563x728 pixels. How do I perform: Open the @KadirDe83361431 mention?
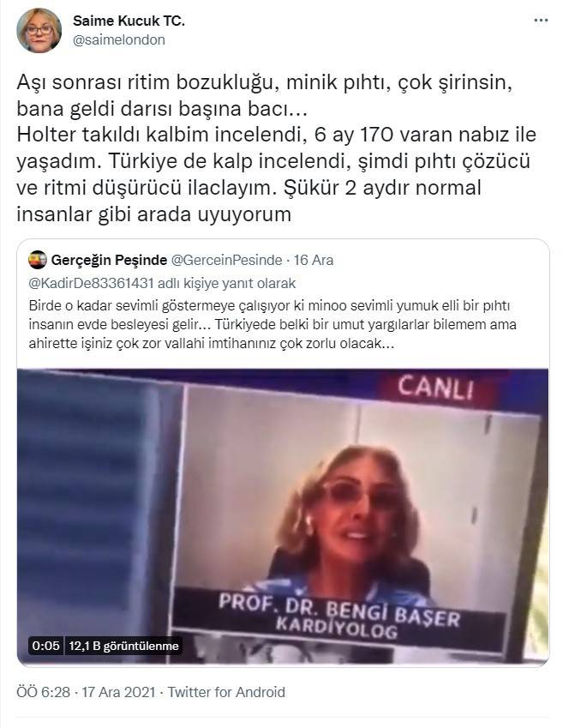tap(91, 283)
